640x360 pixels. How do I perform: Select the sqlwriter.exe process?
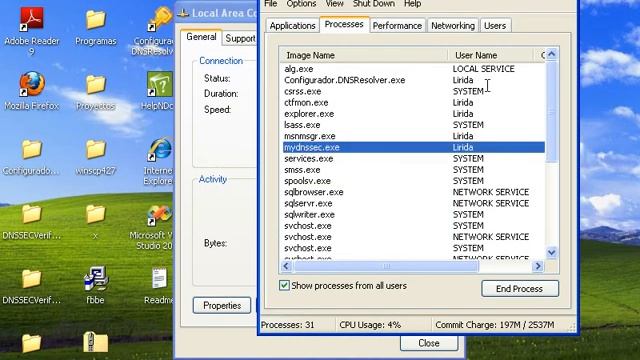pos(413,214)
